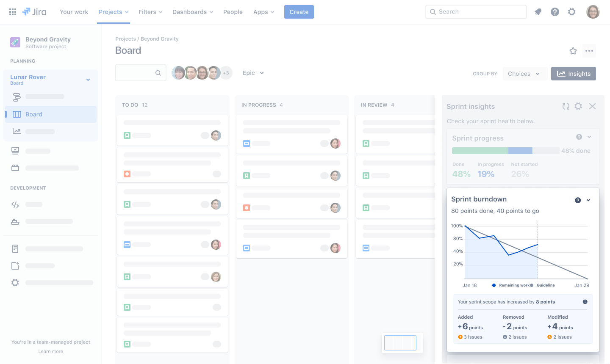
Task: Refresh Sprint insights panel
Action: (x=566, y=106)
